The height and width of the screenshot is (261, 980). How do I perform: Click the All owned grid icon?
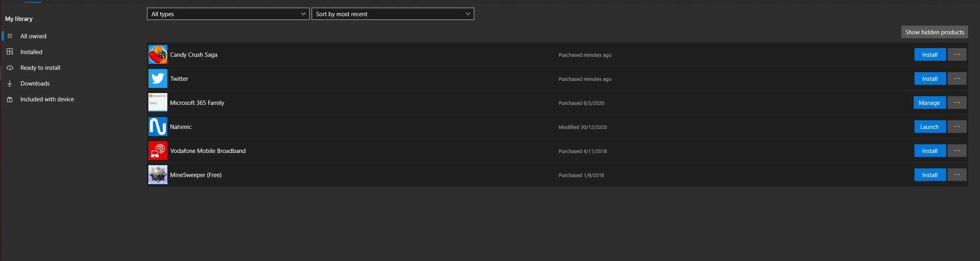[x=10, y=36]
